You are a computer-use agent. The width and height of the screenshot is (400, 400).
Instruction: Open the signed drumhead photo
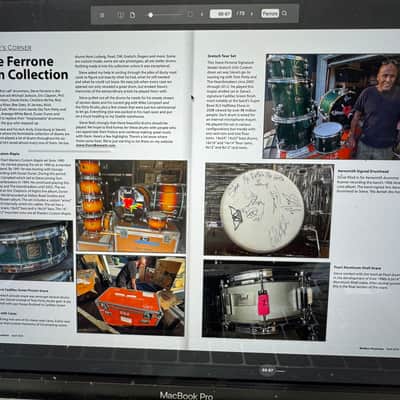(269, 210)
